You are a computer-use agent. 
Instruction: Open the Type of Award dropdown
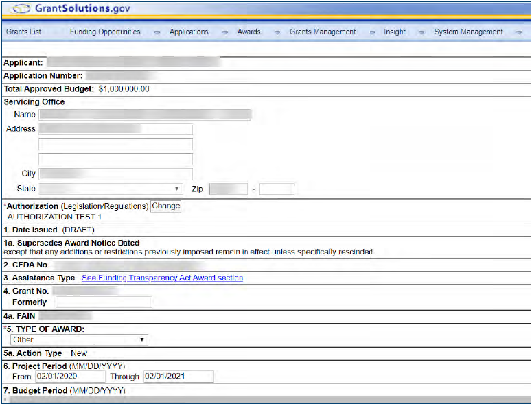[79, 339]
